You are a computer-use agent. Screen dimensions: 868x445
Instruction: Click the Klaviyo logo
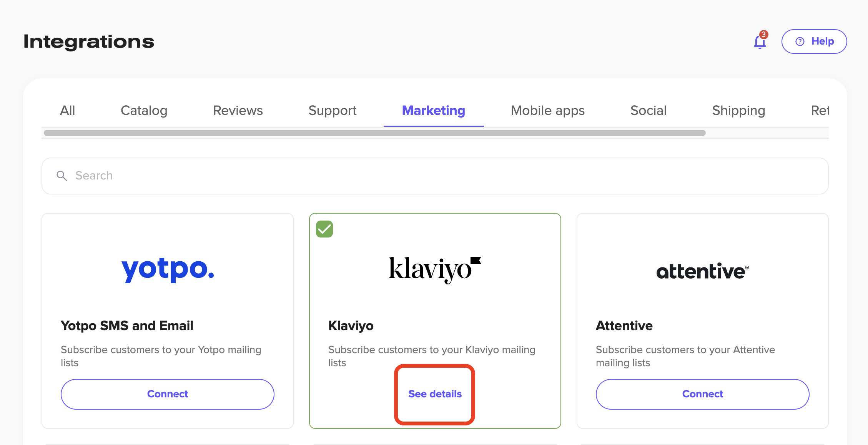tap(435, 270)
